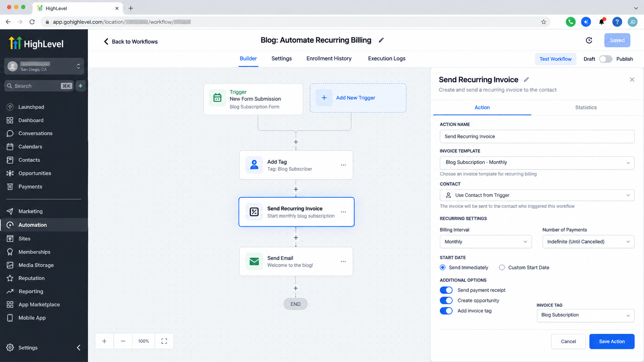Click the green quick-add plus in sidebar

click(80, 86)
